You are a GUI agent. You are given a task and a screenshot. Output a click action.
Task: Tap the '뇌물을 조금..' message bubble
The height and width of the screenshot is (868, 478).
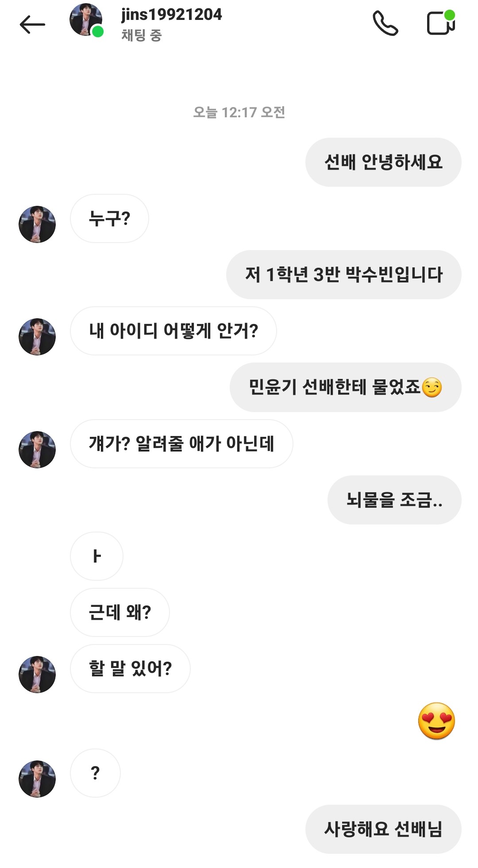[394, 500]
